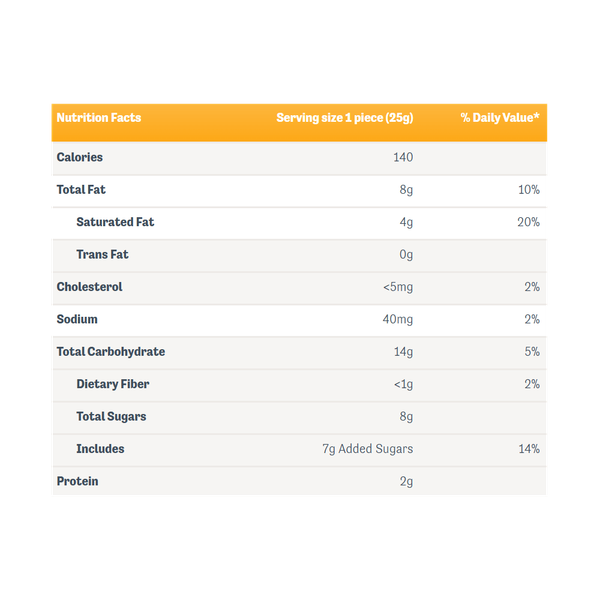Click the Cholesterol row label
The height and width of the screenshot is (600, 600).
click(90, 287)
